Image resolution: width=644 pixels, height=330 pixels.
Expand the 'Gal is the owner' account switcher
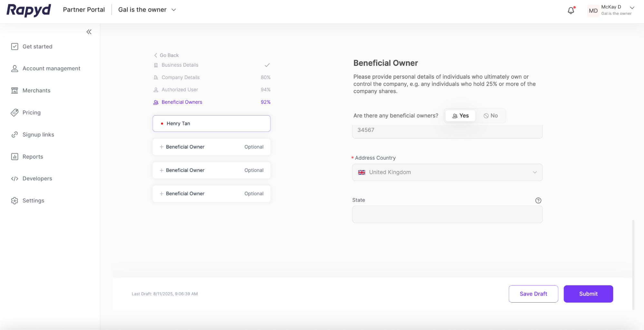coord(147,10)
